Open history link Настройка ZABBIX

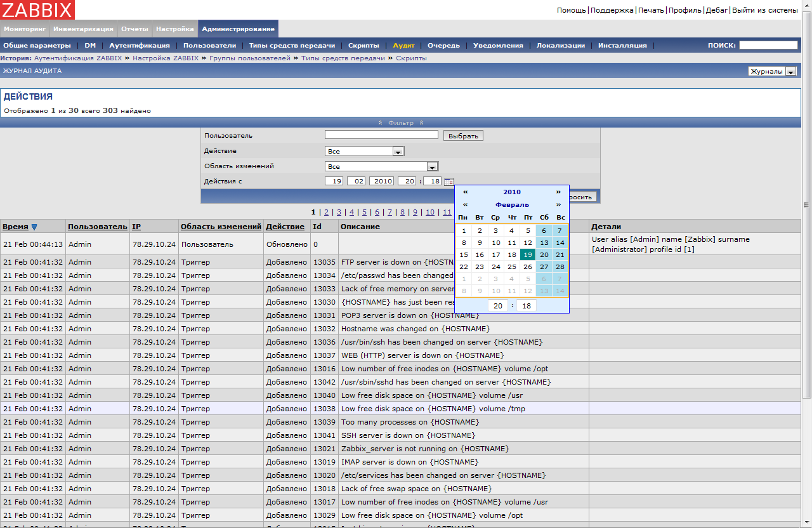166,58
